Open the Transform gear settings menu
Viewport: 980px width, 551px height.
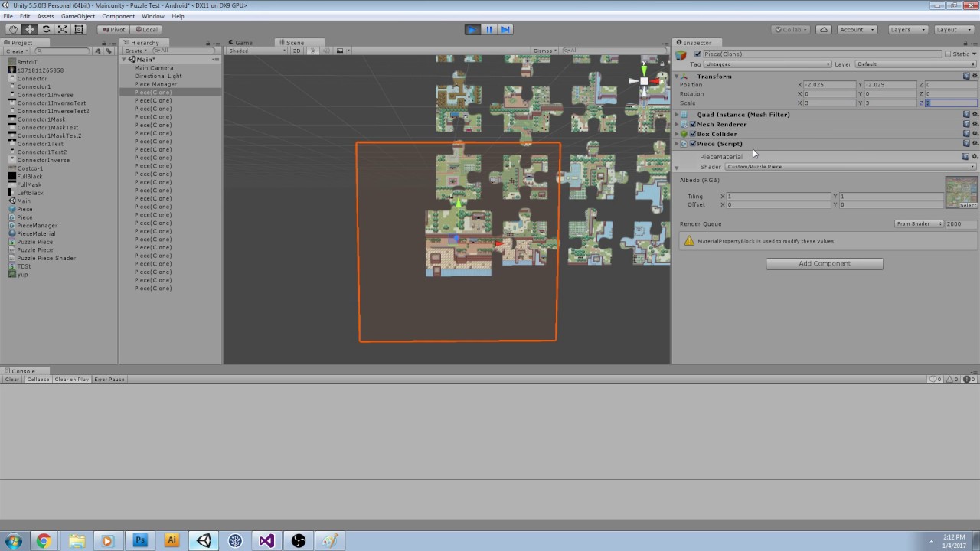click(975, 76)
